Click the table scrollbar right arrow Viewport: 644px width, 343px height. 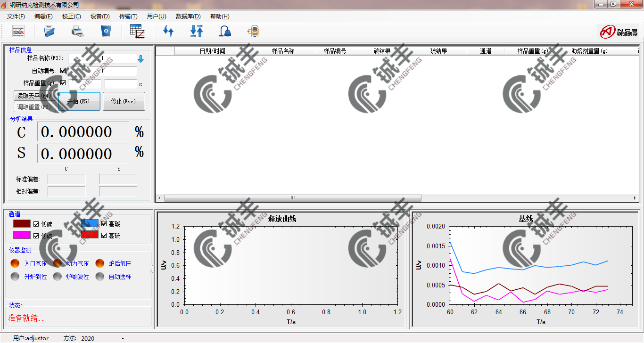coord(635,198)
